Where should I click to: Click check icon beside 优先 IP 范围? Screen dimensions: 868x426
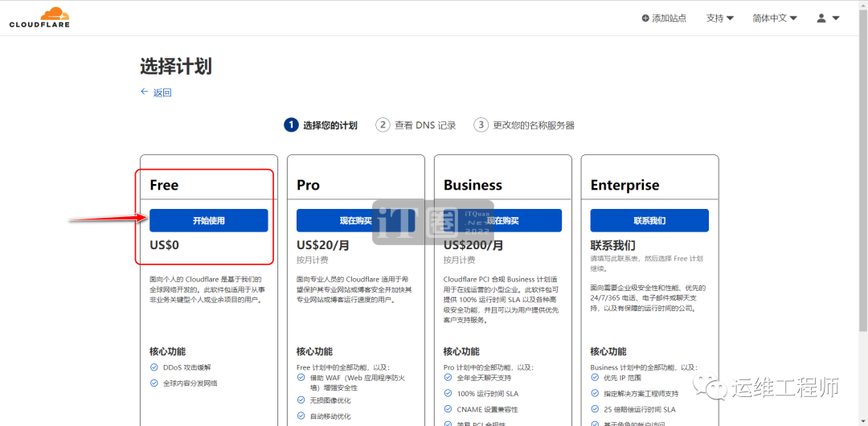(595, 377)
